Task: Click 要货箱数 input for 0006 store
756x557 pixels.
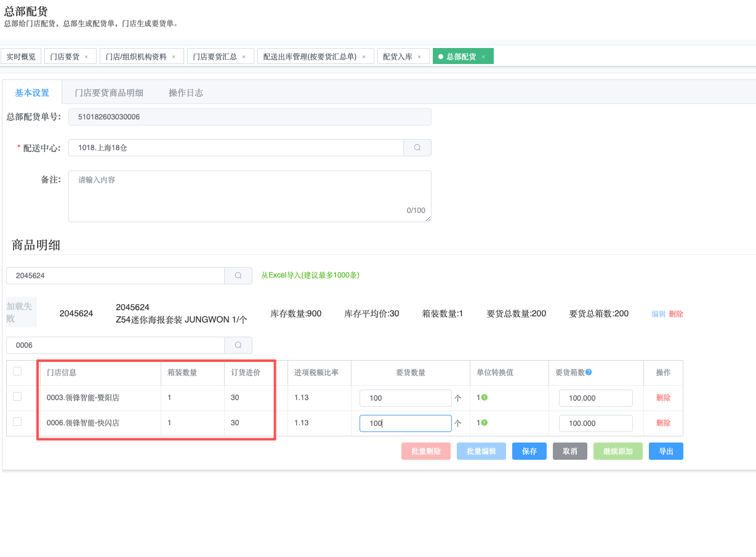Action: click(x=595, y=423)
